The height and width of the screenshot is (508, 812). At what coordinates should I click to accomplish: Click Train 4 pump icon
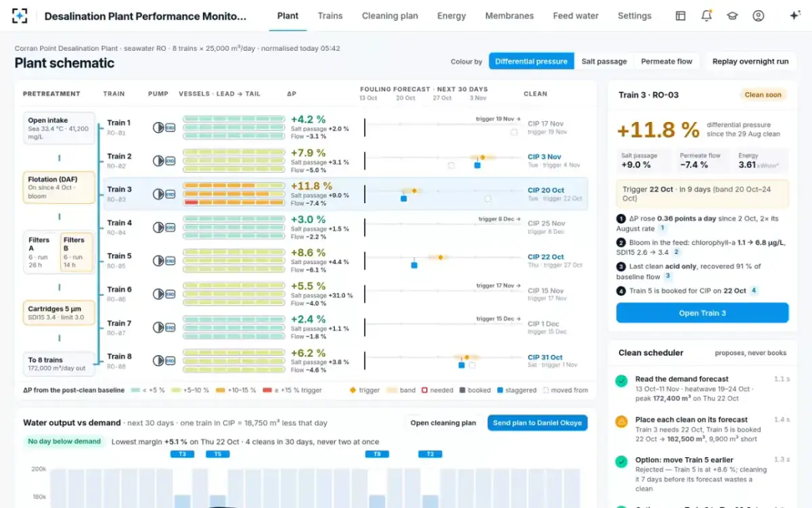pyautogui.click(x=158, y=228)
